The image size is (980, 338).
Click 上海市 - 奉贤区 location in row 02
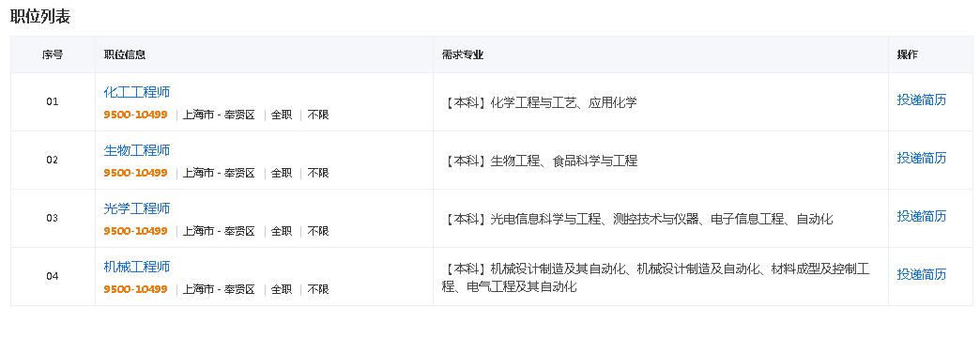click(219, 173)
